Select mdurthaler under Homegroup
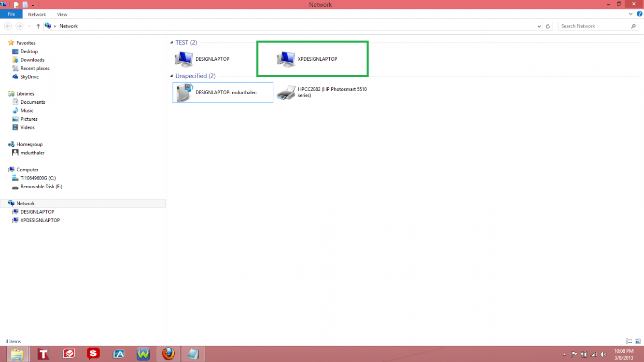Screen dimensions: 644x362 (32, 153)
